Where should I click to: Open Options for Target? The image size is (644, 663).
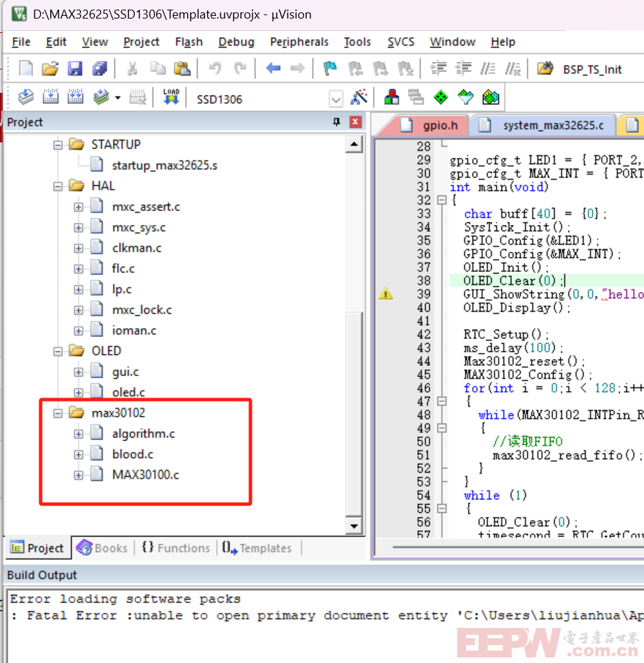pos(359,97)
